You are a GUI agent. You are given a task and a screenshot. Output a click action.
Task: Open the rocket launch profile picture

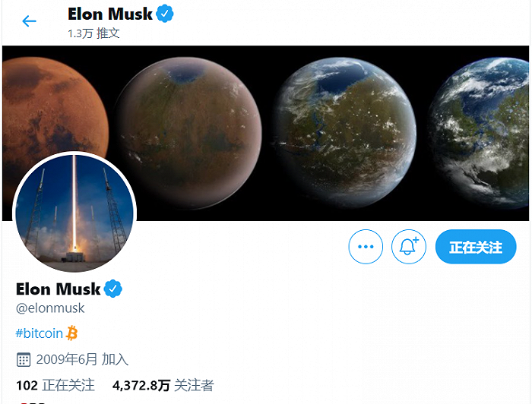(74, 213)
